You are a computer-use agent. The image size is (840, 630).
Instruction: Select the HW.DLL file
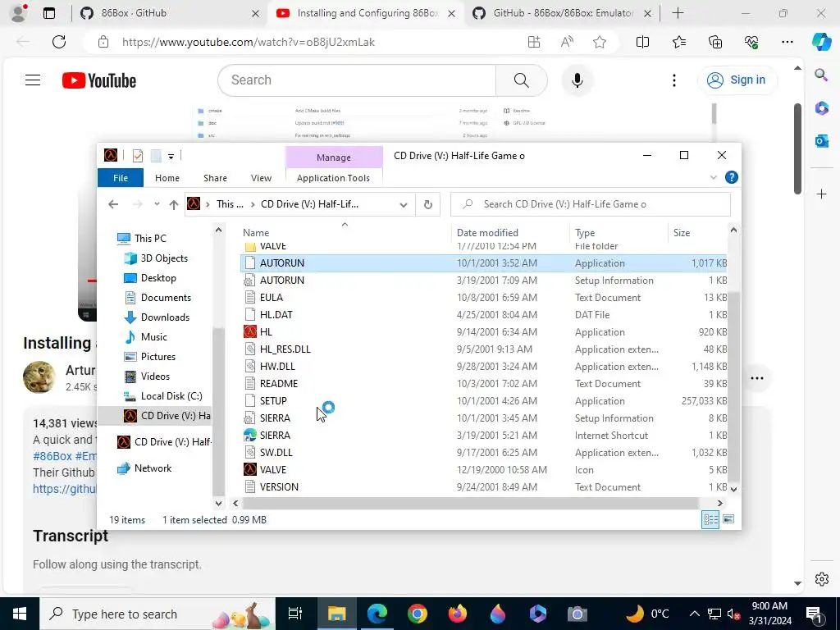point(277,367)
